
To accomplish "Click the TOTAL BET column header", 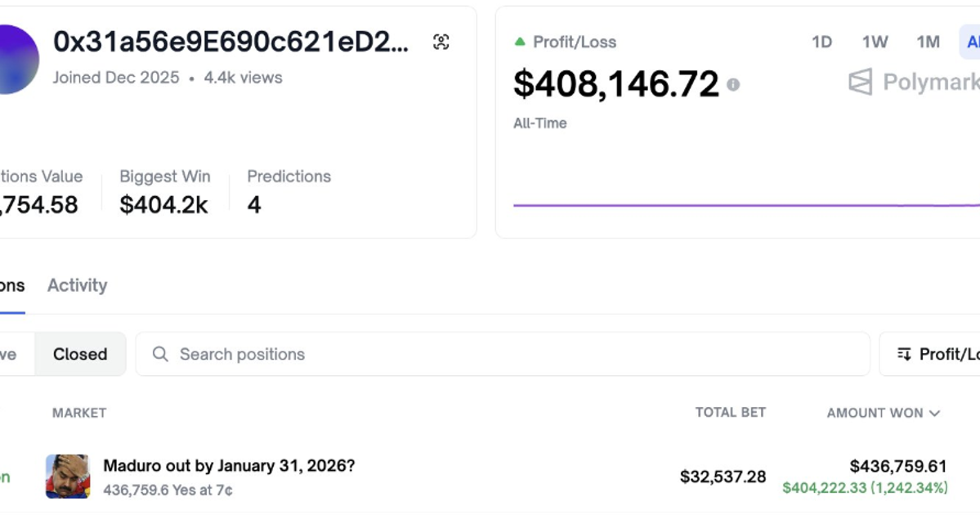I will pyautogui.click(x=730, y=413).
